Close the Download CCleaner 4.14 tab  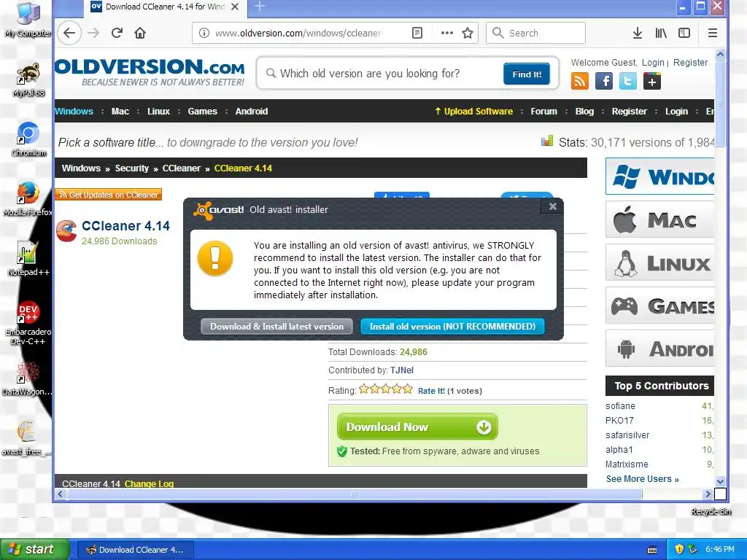click(235, 7)
